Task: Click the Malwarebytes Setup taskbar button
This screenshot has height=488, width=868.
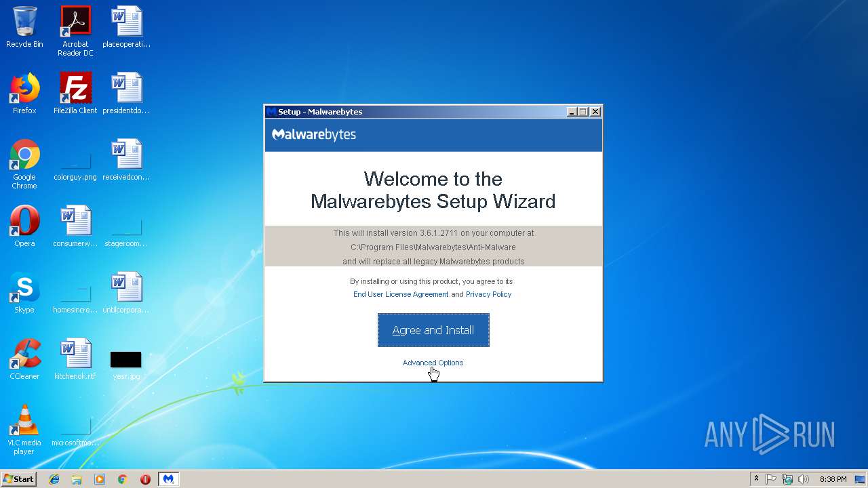Action: [168, 479]
